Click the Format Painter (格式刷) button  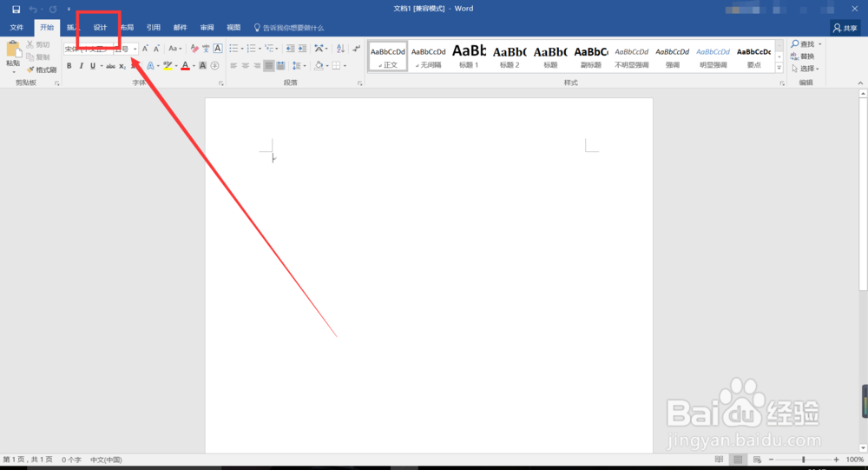click(42, 70)
